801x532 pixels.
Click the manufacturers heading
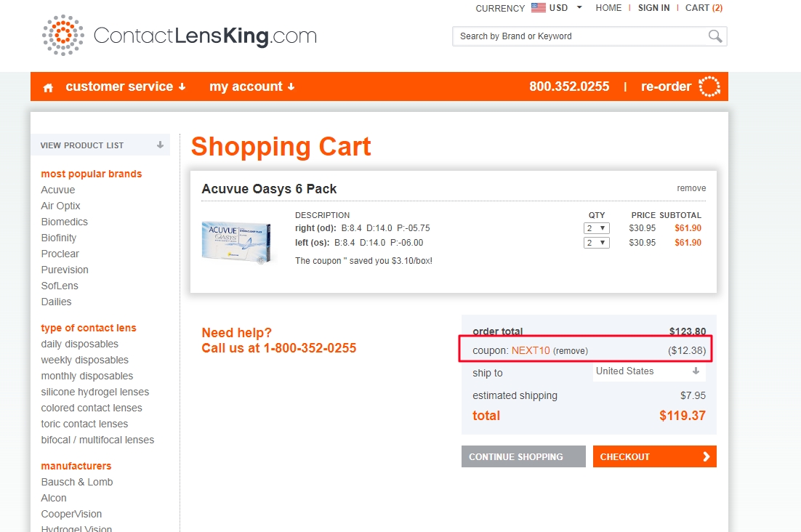[x=76, y=466]
